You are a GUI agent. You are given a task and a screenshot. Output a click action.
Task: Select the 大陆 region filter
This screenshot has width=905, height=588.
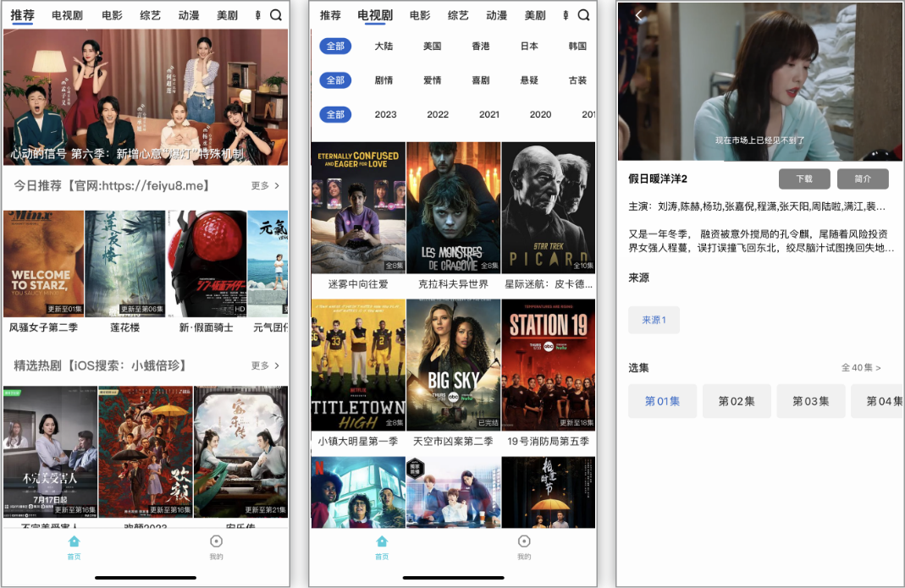384,47
